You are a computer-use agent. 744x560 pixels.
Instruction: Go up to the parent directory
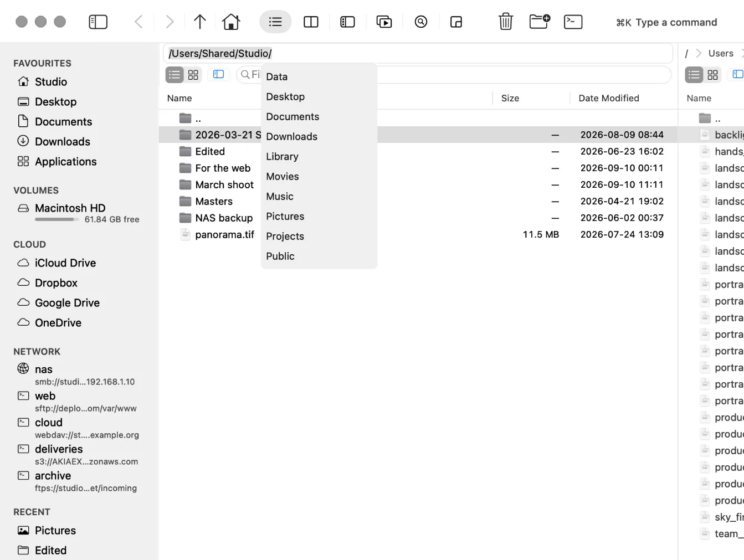coord(200,22)
